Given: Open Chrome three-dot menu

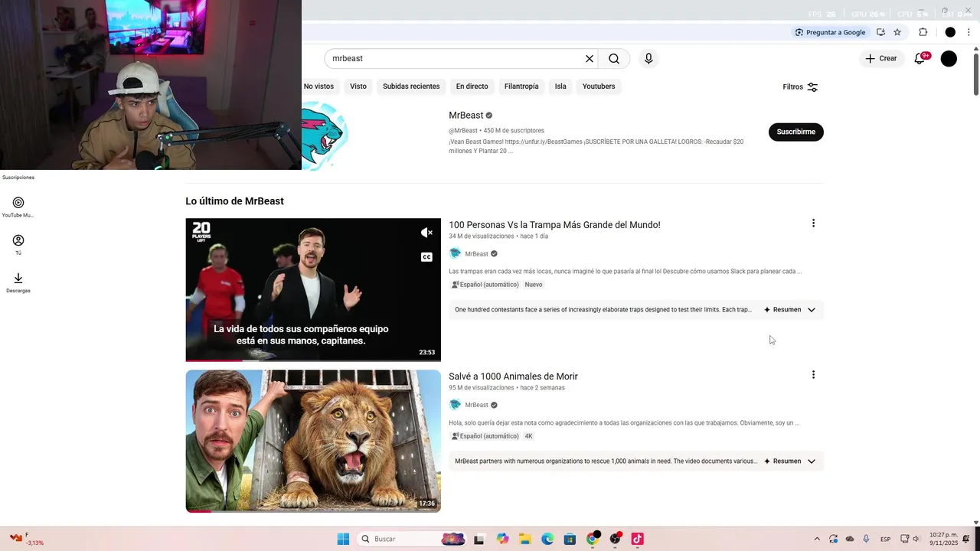Looking at the screenshot, I should click(x=969, y=32).
